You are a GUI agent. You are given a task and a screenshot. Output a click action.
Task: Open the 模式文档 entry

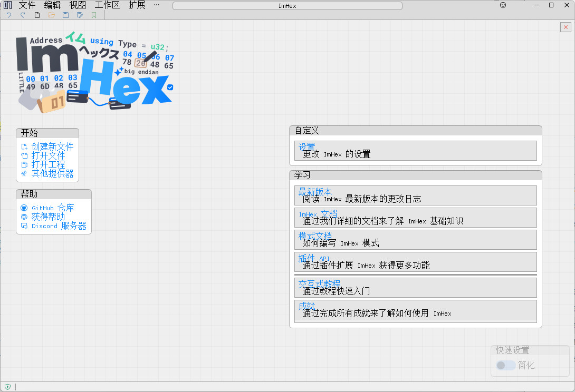click(x=416, y=240)
